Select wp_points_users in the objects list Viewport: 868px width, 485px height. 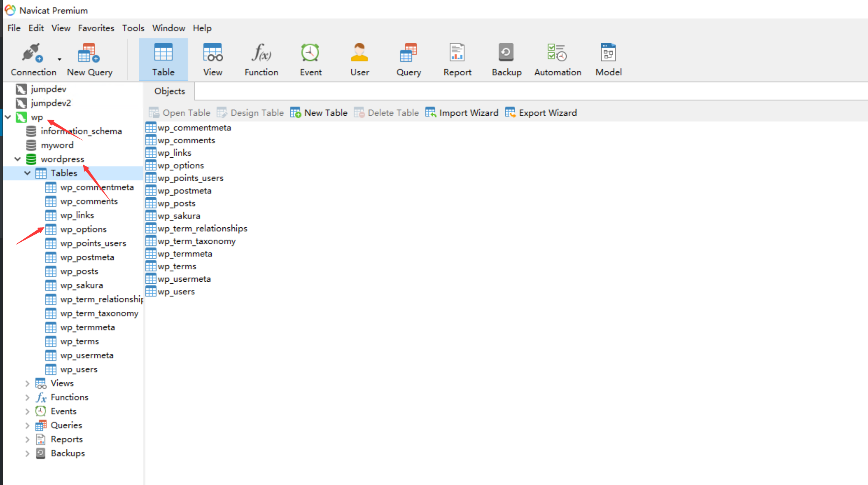(190, 178)
